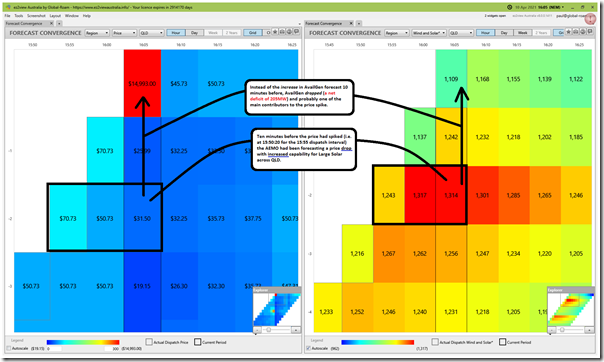Click the comment bubble icon in right widget
The height and width of the screenshot is (362, 604).
tap(590, 32)
